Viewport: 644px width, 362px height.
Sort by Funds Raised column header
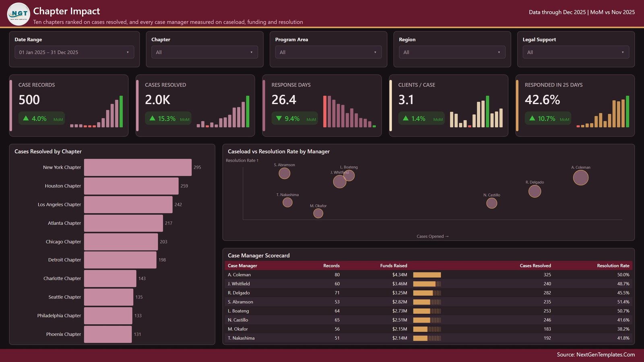[x=394, y=265]
